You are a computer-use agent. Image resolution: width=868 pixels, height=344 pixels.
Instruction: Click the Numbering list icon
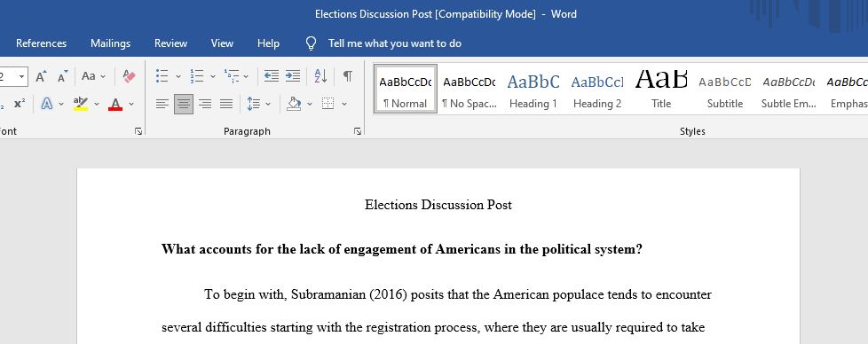click(x=196, y=75)
